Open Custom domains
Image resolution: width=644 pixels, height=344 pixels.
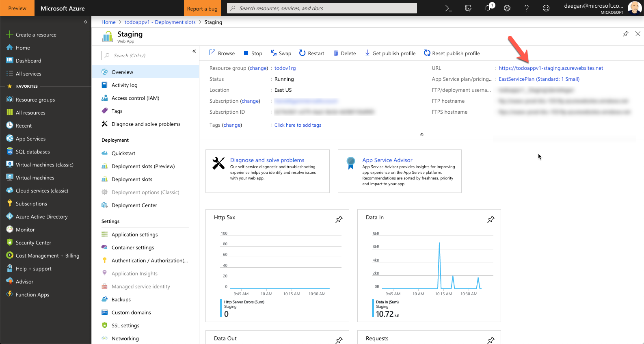(x=145, y=312)
